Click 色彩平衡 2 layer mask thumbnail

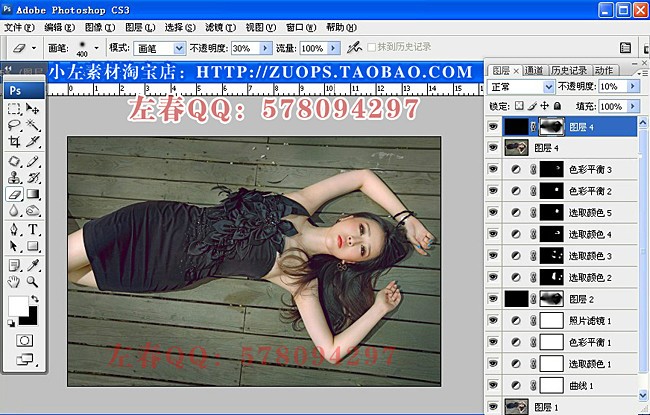[x=551, y=190]
